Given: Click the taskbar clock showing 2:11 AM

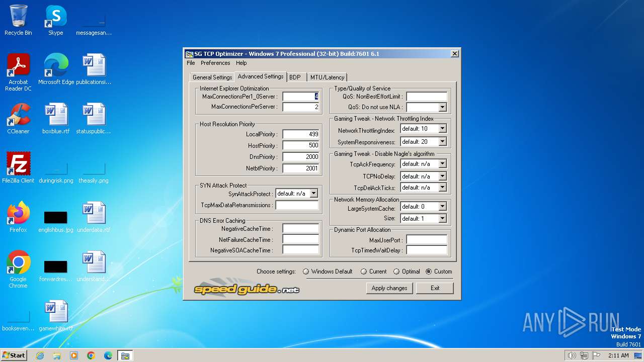Looking at the screenshot, I should pyautogui.click(x=618, y=355).
